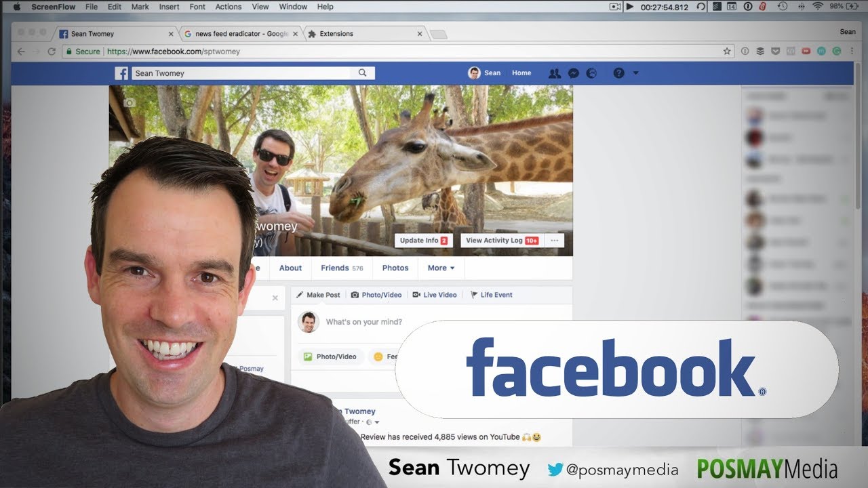Close the news feed eradicator tab
The height and width of the screenshot is (488, 868).
point(295,34)
